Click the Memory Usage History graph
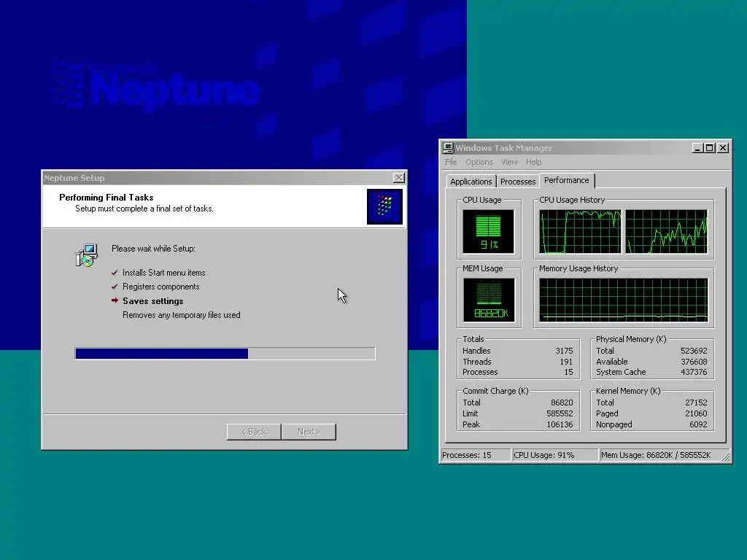 (x=623, y=300)
